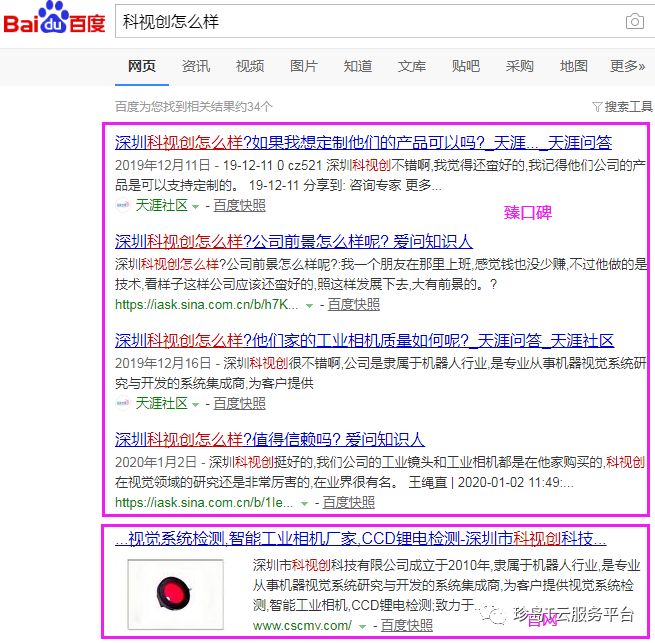This screenshot has height=643, width=655.
Task: Switch to the 地图 tab
Action: tap(574, 66)
